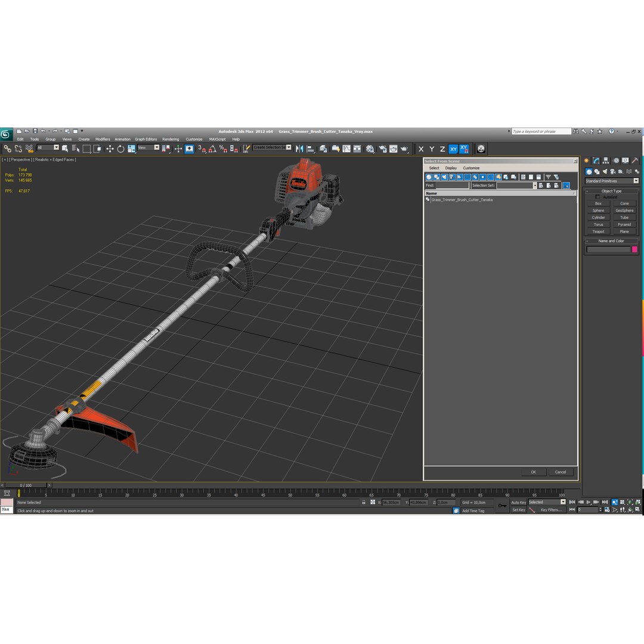This screenshot has height=644, width=644.
Task: Toggle the Y axis constraint
Action: [x=432, y=149]
